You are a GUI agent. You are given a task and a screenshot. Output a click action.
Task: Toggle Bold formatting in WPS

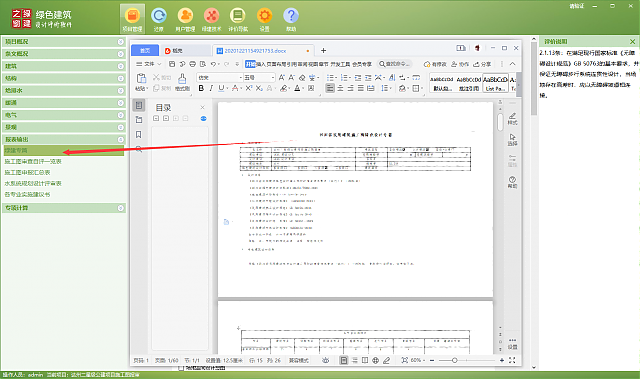point(201,88)
